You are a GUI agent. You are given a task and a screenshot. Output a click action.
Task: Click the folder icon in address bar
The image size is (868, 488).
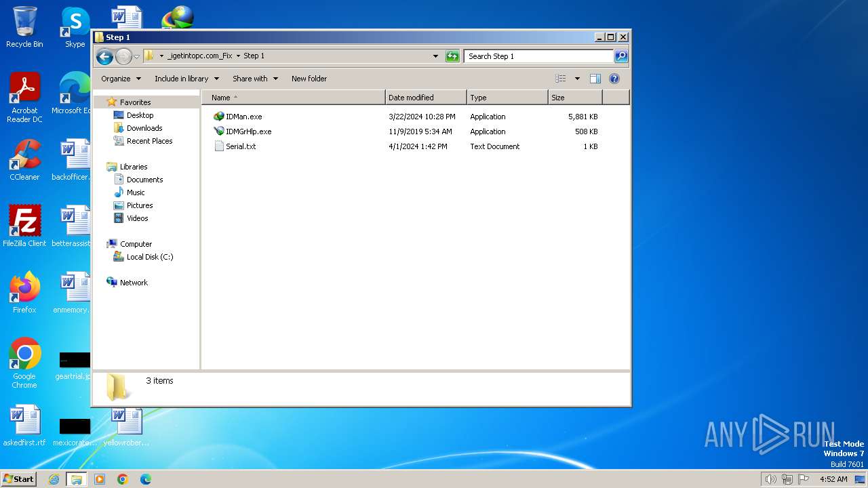pos(149,56)
